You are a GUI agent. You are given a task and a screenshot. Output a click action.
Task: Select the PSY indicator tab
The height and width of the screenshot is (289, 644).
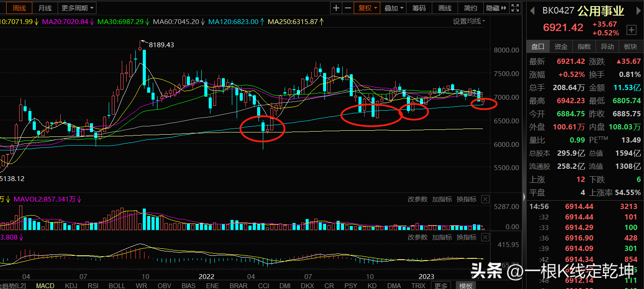[351, 286]
